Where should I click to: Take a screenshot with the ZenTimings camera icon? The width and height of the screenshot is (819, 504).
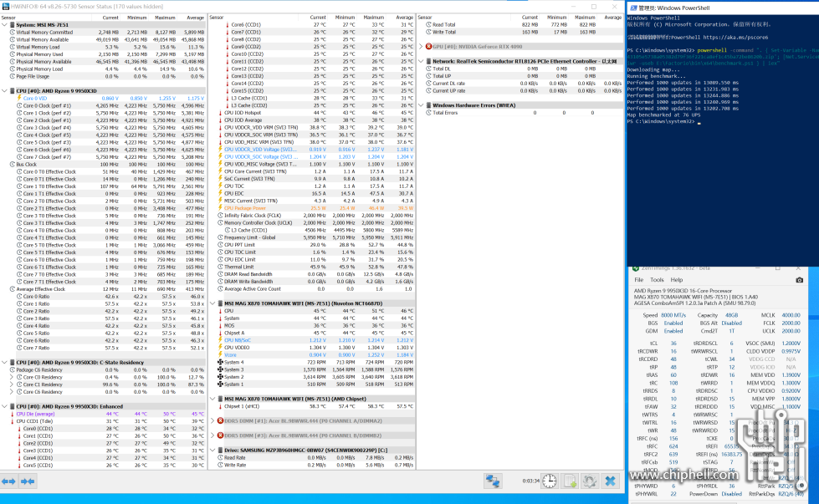coord(799,280)
